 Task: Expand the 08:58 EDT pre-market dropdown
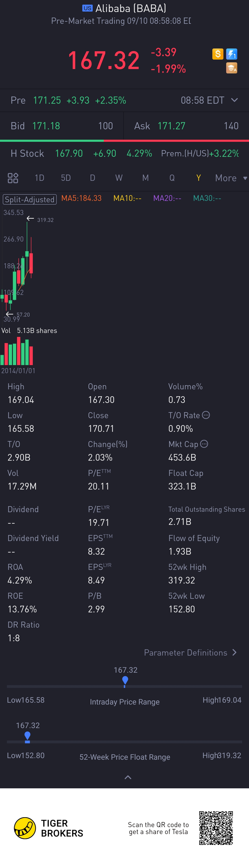click(234, 100)
